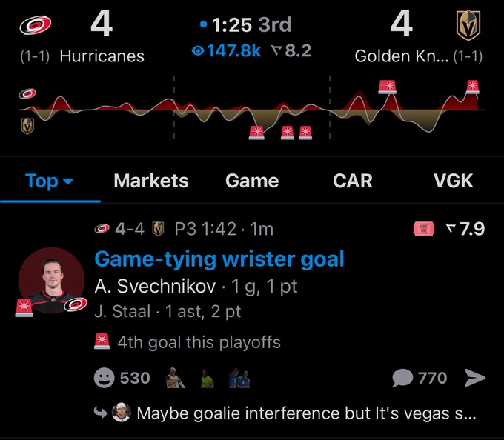This screenshot has width=504, height=440.
Task: Open the smiley reaction button showing 530
Action: coord(122,378)
